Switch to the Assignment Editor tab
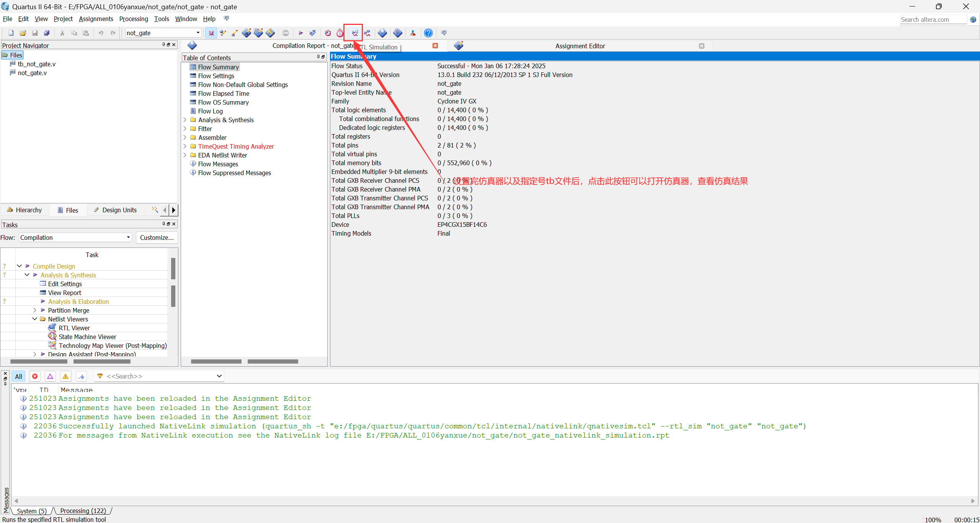The height and width of the screenshot is (523, 980). coord(580,46)
